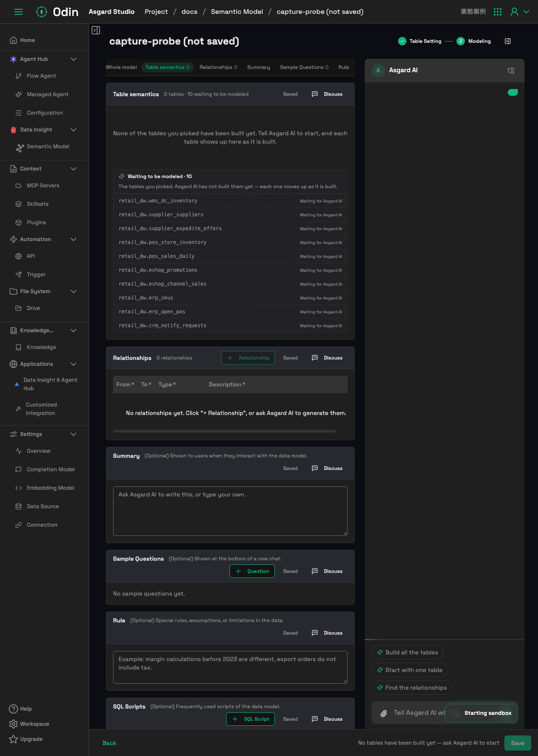Open the apps grid icon
Image resolution: width=538 pixels, height=756 pixels.
(x=498, y=12)
